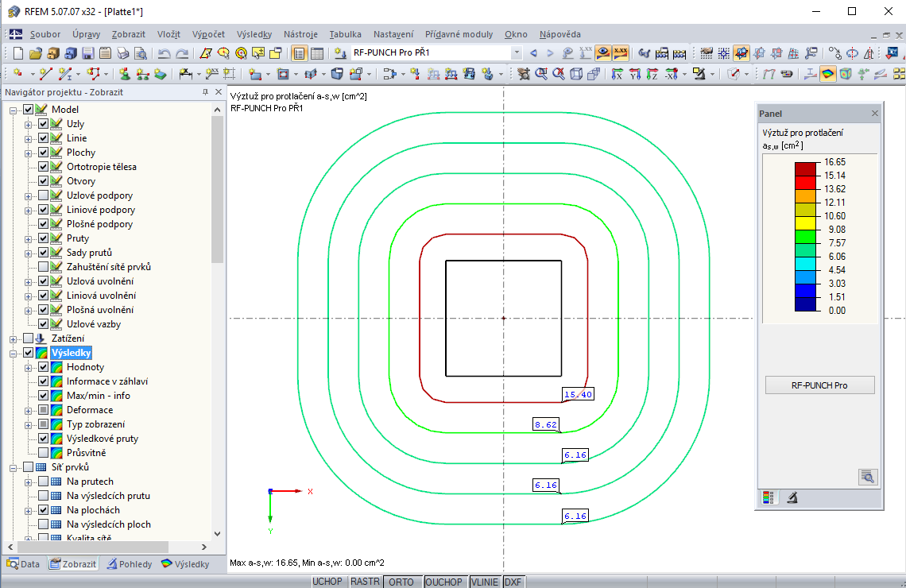The image size is (906, 588).
Task: Create new node tool
Action: pyautogui.click(x=18, y=74)
